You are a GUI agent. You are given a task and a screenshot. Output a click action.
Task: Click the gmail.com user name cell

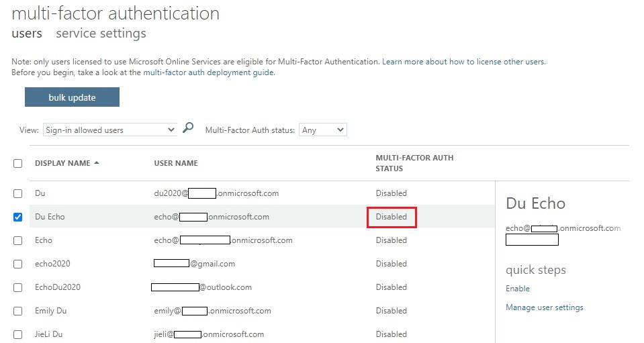click(194, 264)
